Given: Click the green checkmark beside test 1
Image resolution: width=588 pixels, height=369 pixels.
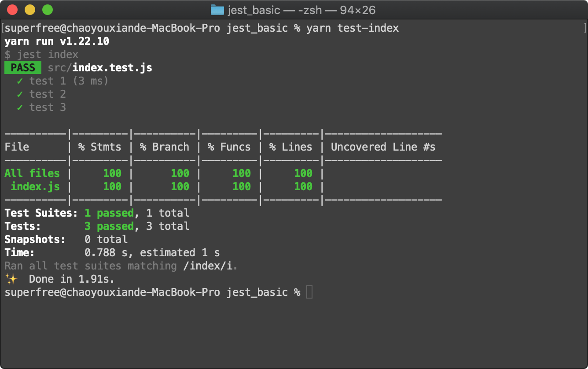Looking at the screenshot, I should 20,81.
